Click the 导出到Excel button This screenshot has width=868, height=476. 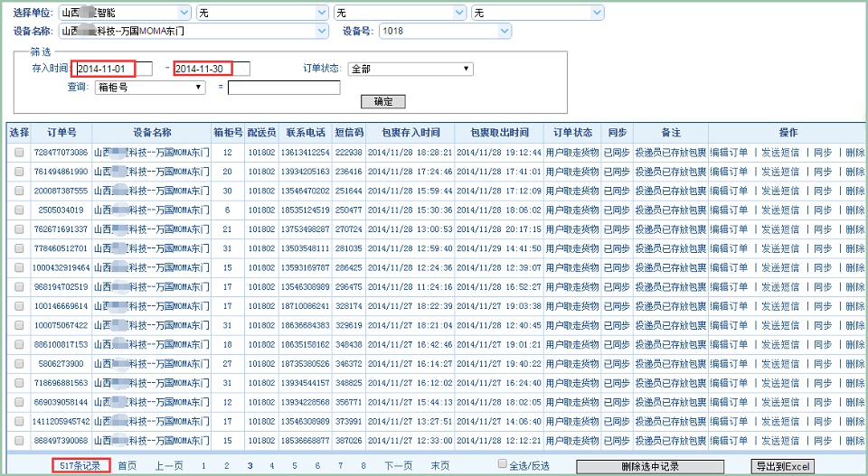pos(783,466)
